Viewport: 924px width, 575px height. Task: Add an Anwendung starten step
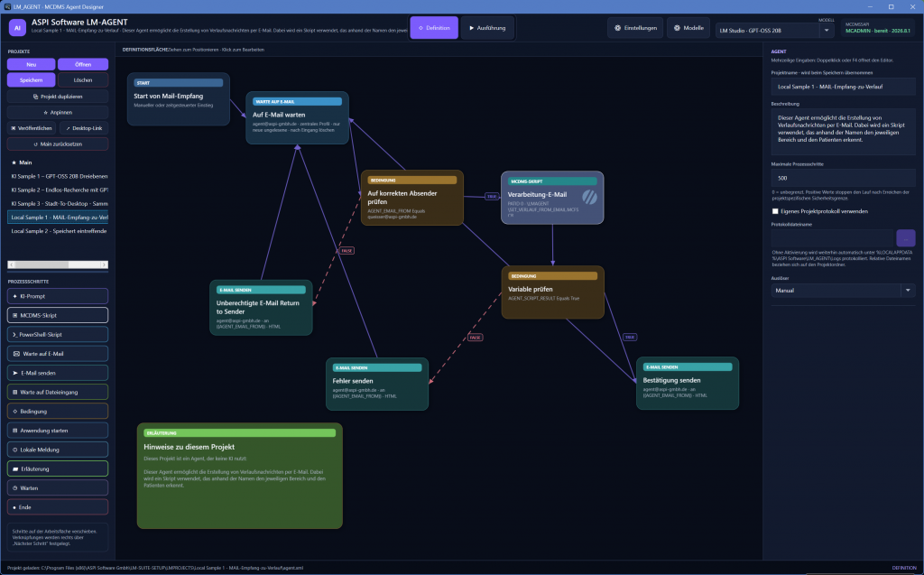point(58,431)
